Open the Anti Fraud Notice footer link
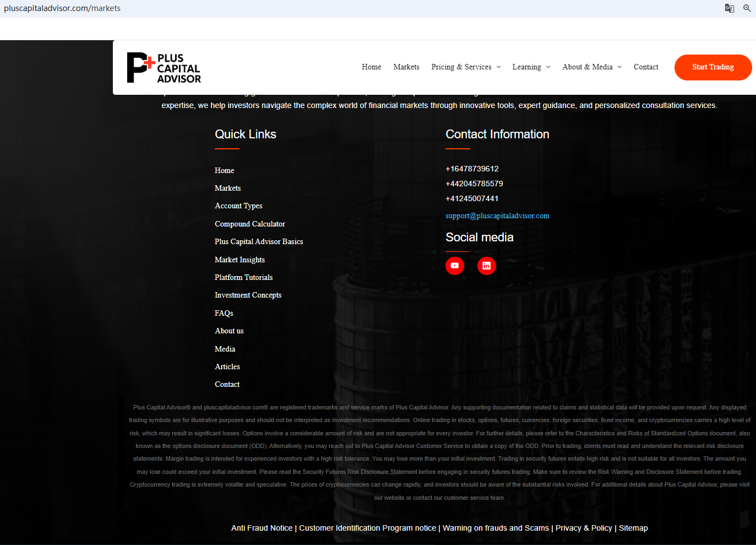Image resolution: width=756 pixels, height=545 pixels. pos(262,528)
